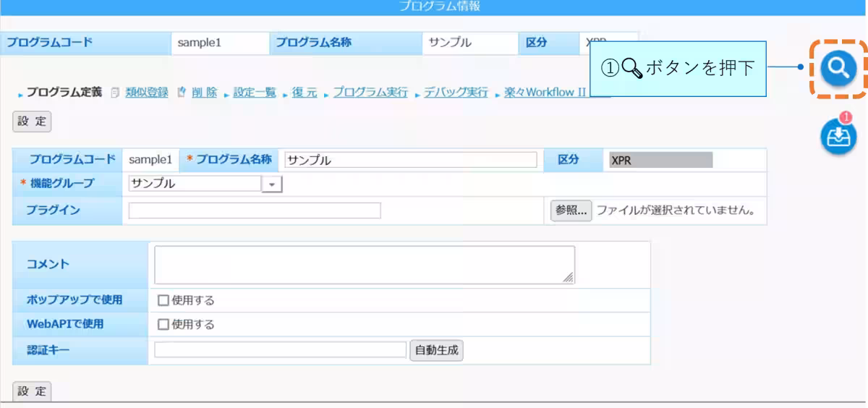Open the 楽々Workflow II link
The image size is (868, 408).
545,93
